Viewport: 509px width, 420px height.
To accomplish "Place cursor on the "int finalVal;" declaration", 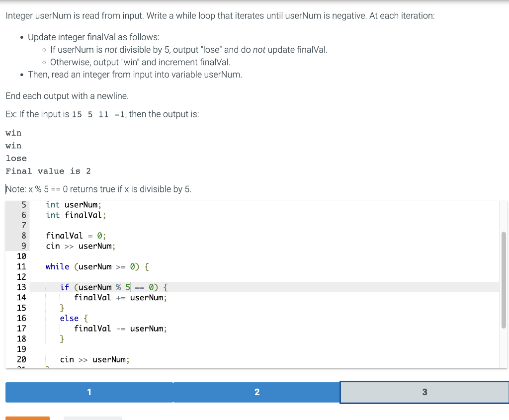I will point(75,215).
